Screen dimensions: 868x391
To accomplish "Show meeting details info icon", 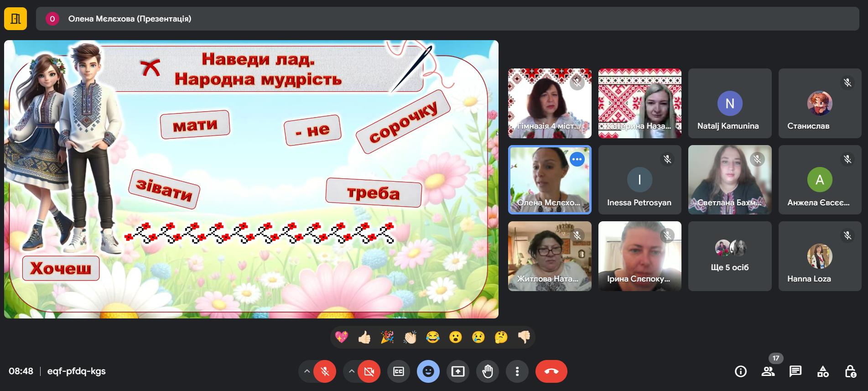I will (741, 371).
